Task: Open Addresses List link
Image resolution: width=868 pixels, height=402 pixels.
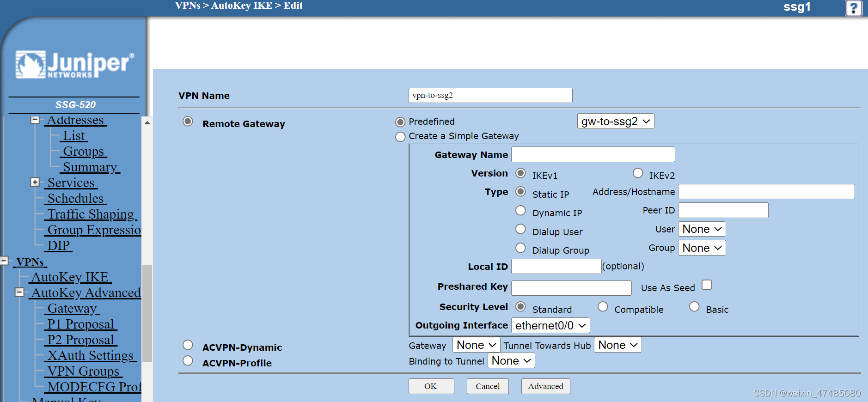Action: tap(74, 136)
